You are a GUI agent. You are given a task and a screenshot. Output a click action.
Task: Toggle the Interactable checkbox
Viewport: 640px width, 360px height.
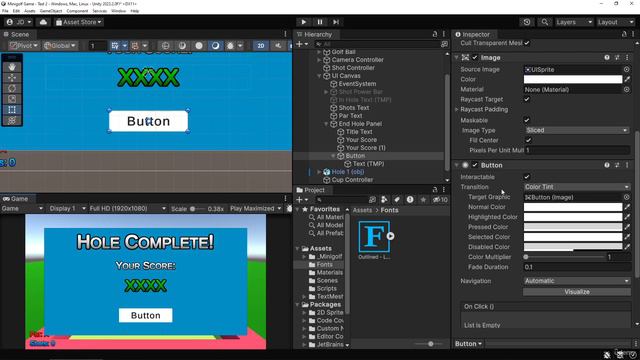[x=527, y=177]
